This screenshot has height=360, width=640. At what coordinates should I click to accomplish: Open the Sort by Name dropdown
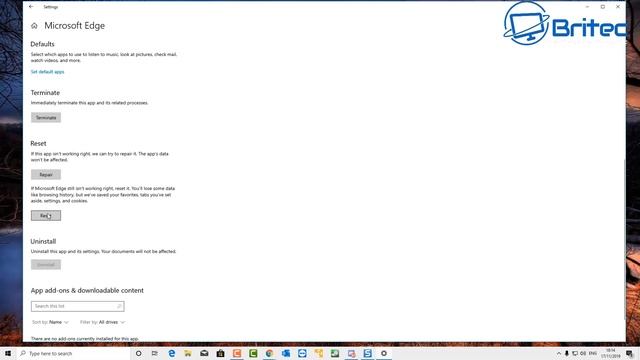(50, 322)
